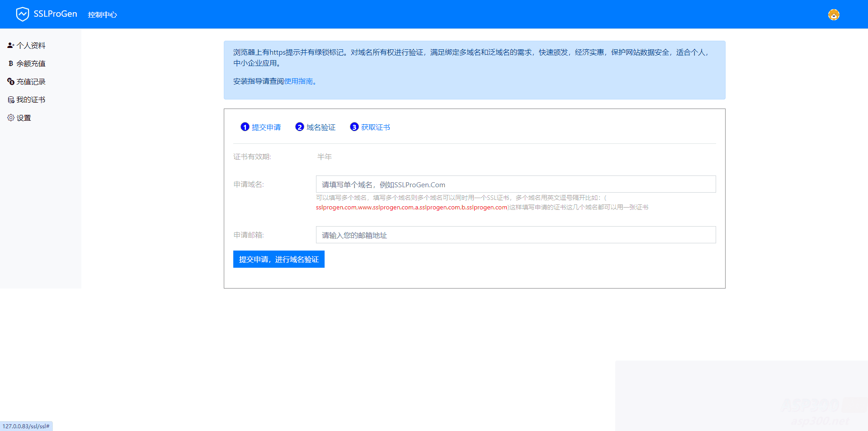This screenshot has width=868, height=431.
Task: Click step indicator circle 1
Action: pos(245,127)
